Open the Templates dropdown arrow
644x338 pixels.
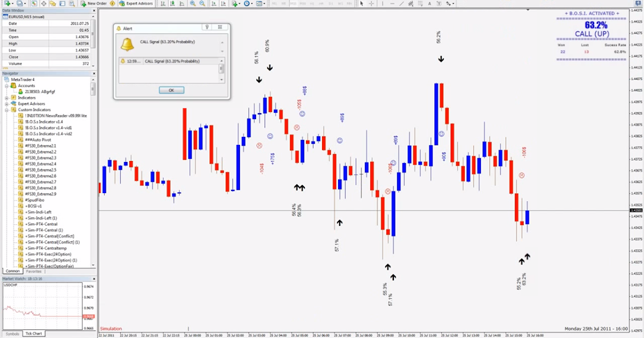pyautogui.click(x=265, y=3)
